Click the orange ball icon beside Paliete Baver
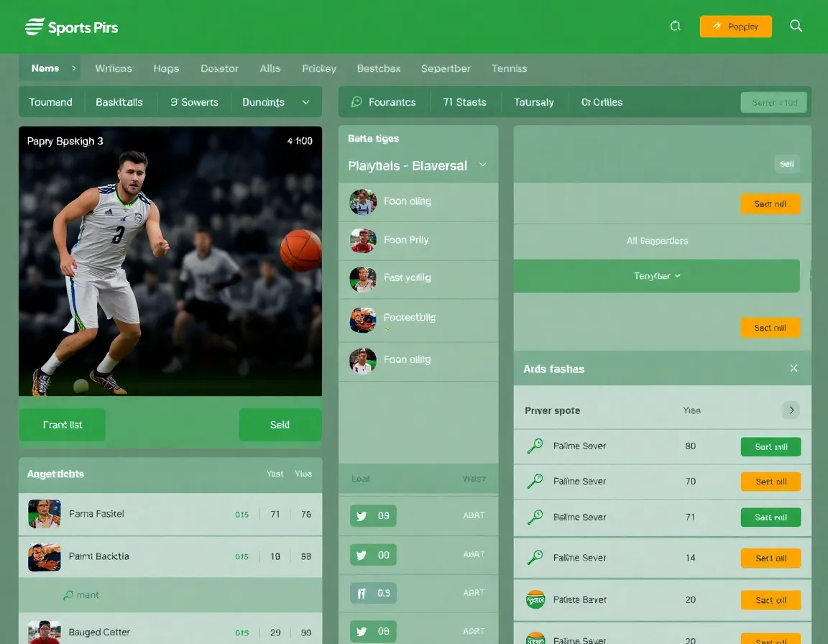The height and width of the screenshot is (644, 828). coord(534,599)
